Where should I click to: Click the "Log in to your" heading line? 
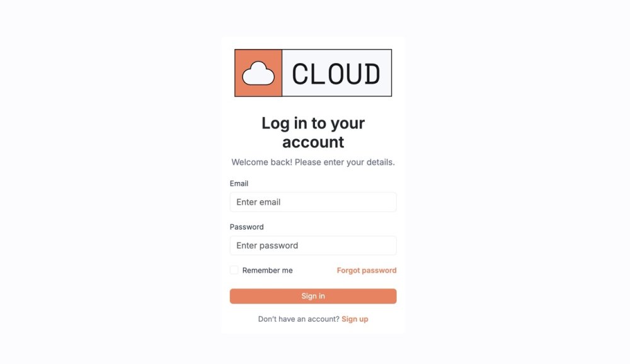[313, 123]
